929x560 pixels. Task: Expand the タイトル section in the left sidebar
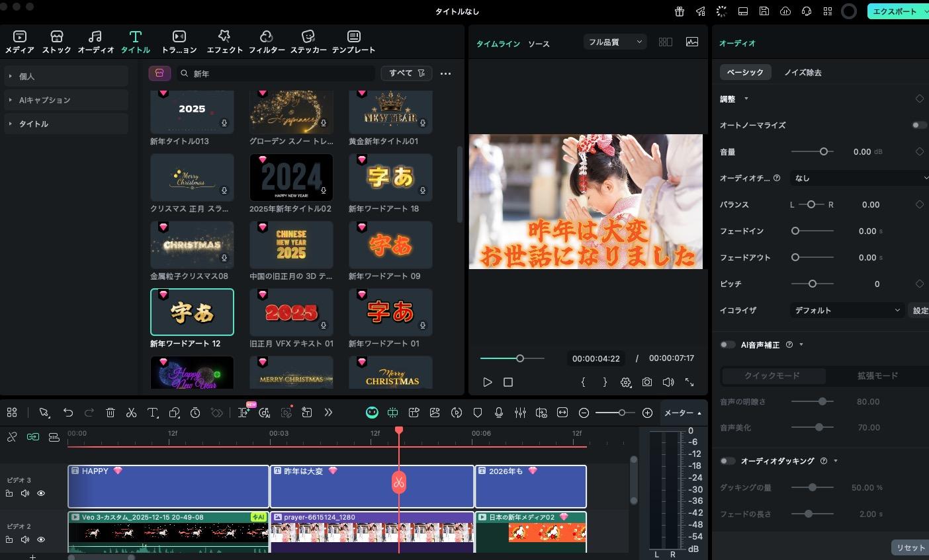[32, 124]
